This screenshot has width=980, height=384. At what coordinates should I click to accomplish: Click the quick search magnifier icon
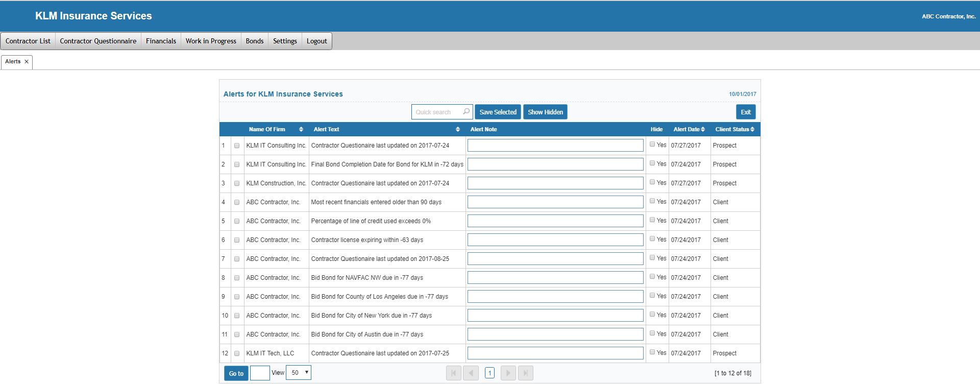[466, 112]
